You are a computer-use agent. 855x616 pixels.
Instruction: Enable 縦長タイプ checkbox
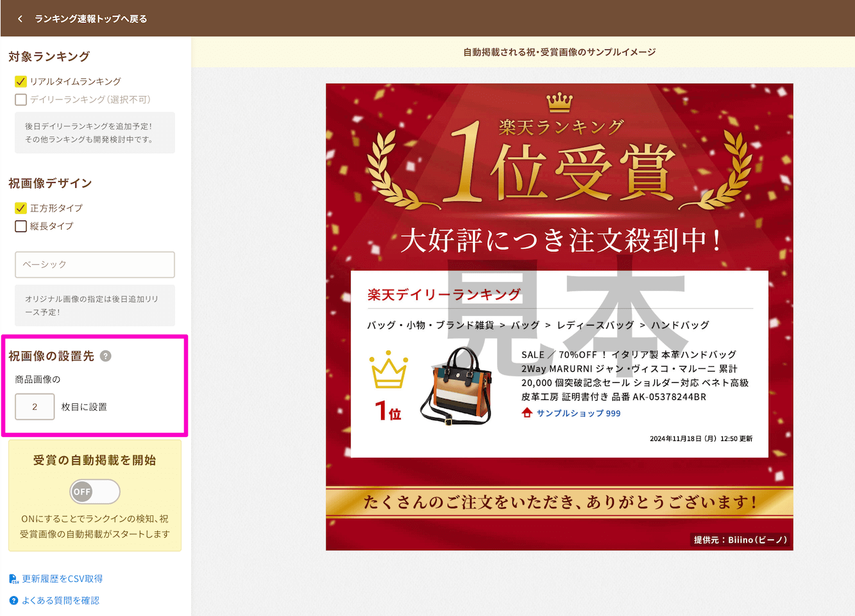pyautogui.click(x=21, y=226)
